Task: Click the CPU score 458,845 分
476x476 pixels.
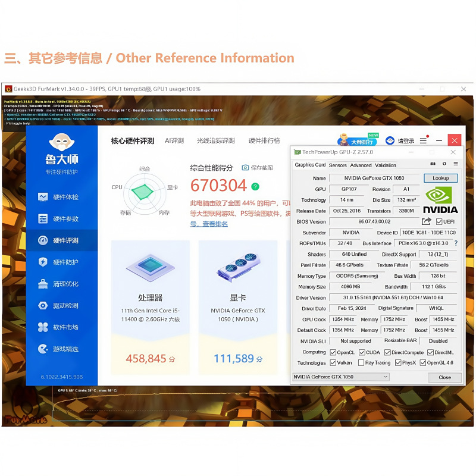Action: coord(151,359)
